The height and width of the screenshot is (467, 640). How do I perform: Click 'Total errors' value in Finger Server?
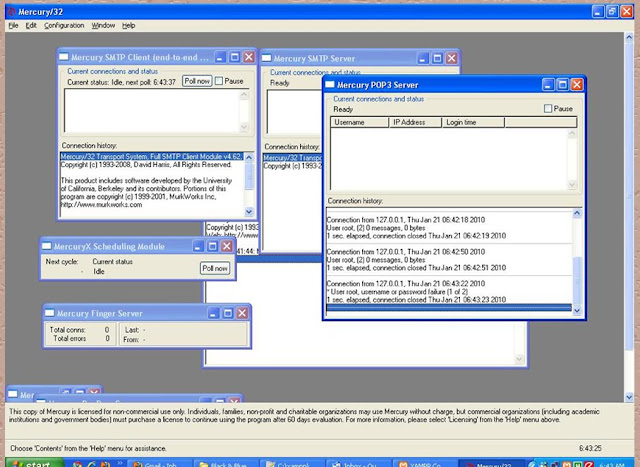pyautogui.click(x=107, y=338)
